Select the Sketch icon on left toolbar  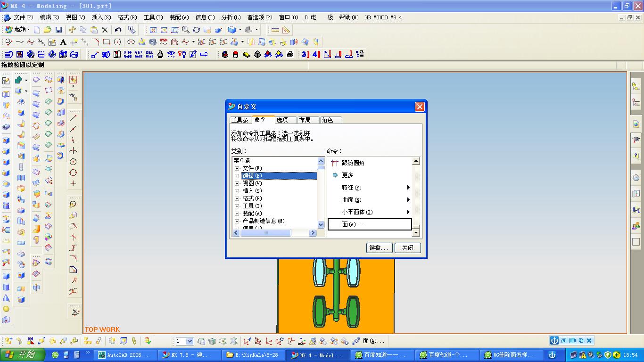[x=6, y=81]
